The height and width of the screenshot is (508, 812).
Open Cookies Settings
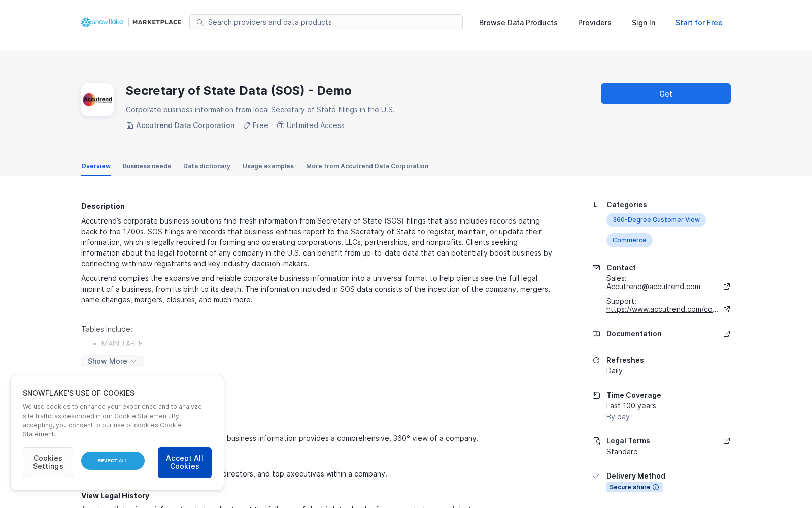48,462
